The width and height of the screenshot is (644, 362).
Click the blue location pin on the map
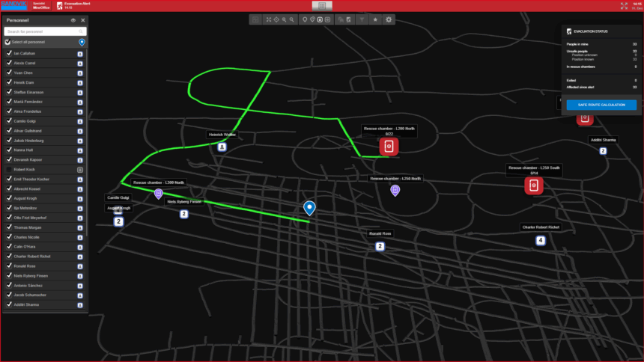[309, 208]
